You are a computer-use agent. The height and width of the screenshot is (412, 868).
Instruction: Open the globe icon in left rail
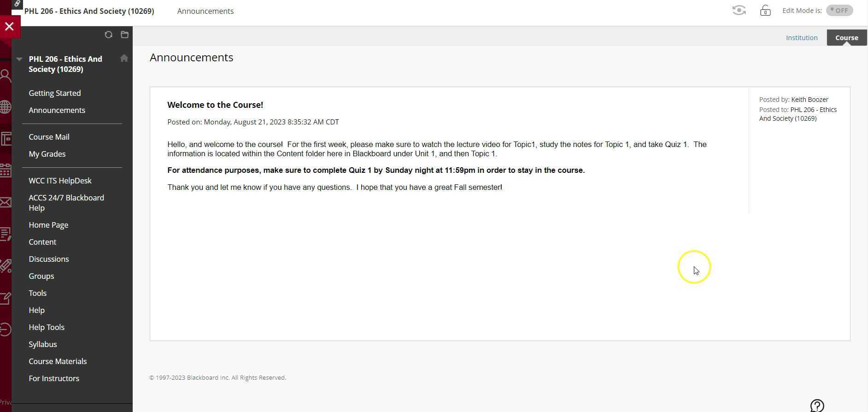click(6, 107)
